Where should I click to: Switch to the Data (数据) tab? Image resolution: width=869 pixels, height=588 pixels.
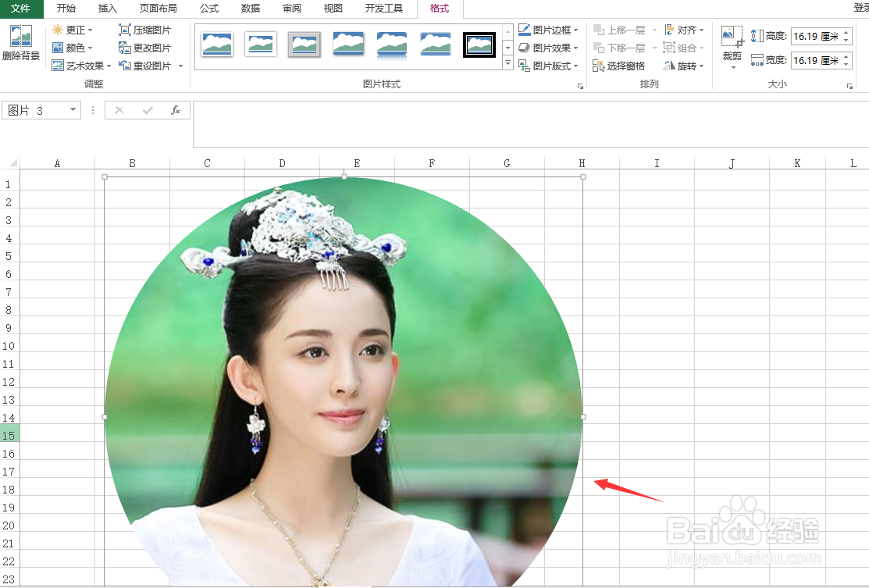point(251,9)
